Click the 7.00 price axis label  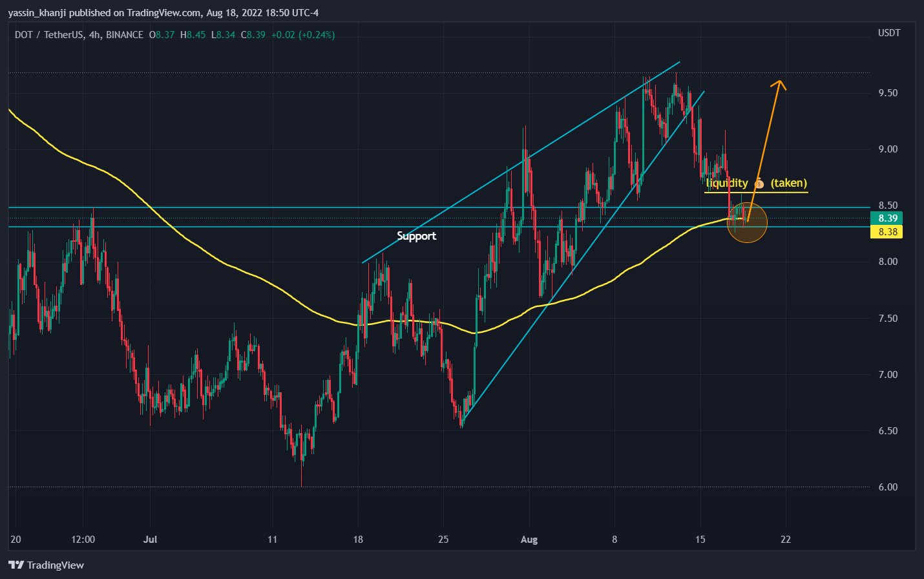click(888, 375)
